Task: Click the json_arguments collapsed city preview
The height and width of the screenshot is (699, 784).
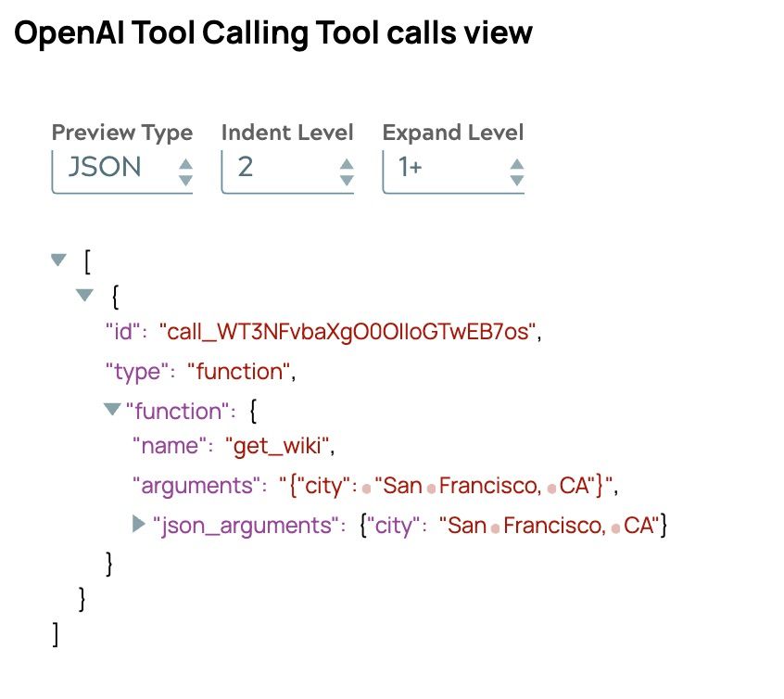Action: coord(513,526)
